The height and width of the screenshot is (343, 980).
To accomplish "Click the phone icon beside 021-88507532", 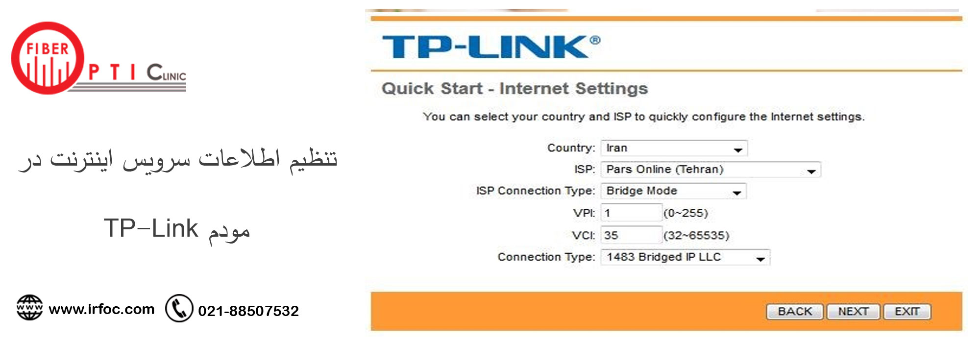I will 180,308.
